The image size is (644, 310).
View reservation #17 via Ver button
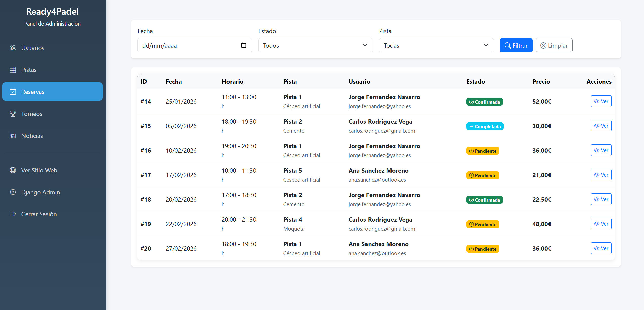coord(601,175)
